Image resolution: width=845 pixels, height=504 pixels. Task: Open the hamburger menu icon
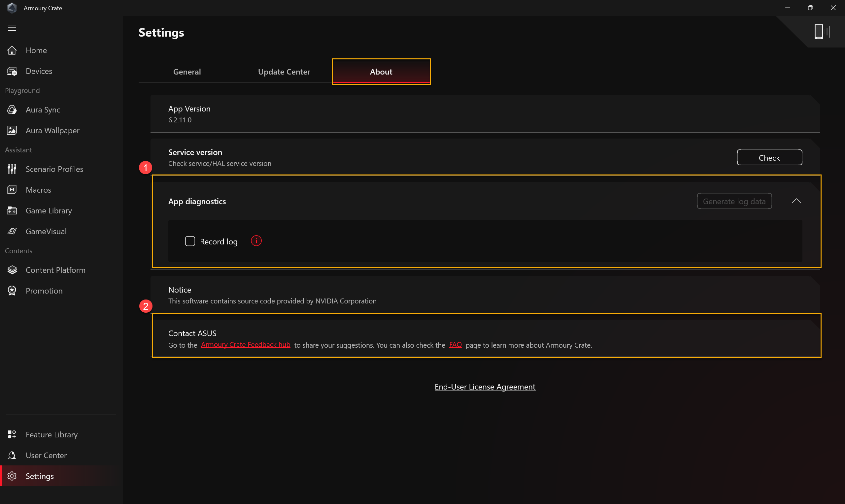point(12,27)
